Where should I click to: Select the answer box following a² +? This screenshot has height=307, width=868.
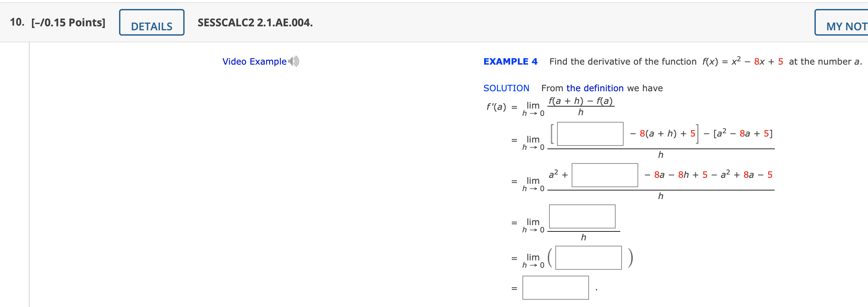[605, 176]
